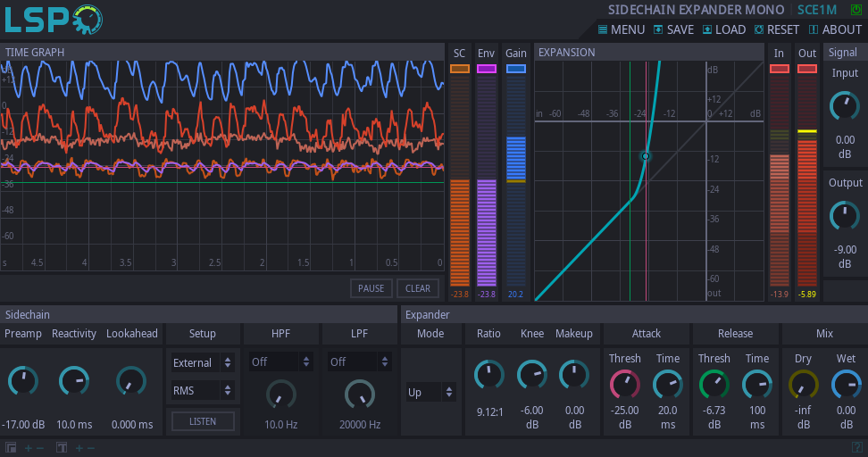Click the threshold dot on expansion curve

(x=646, y=156)
